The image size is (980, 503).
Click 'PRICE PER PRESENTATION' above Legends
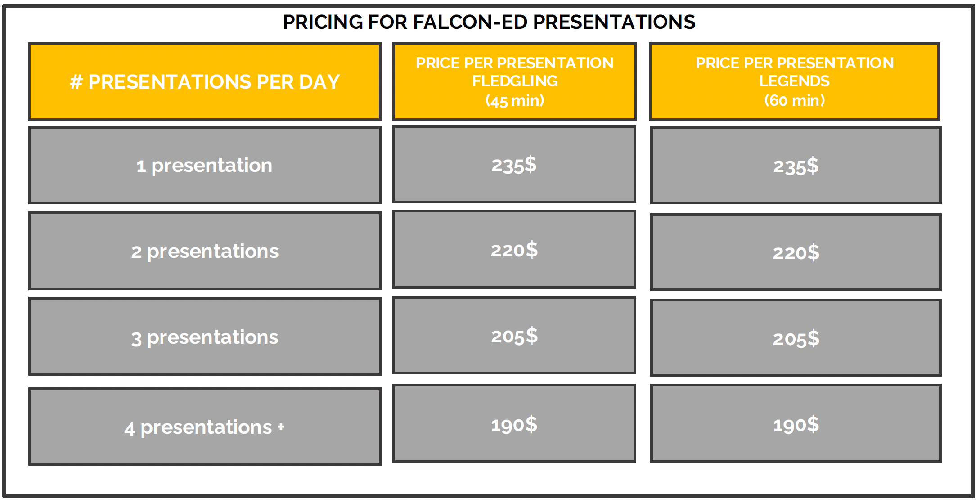794,63
